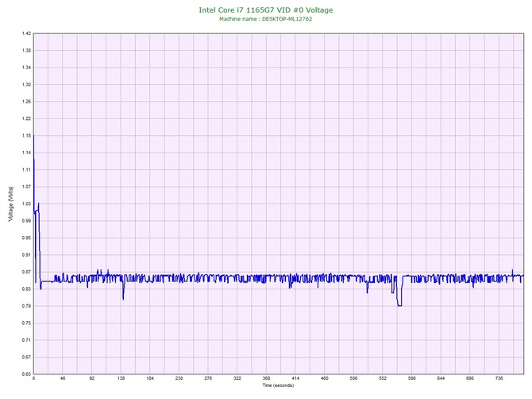This screenshot has height=399, width=532.
Task: Click the 0 seconds time tick label
Action: coord(33,378)
